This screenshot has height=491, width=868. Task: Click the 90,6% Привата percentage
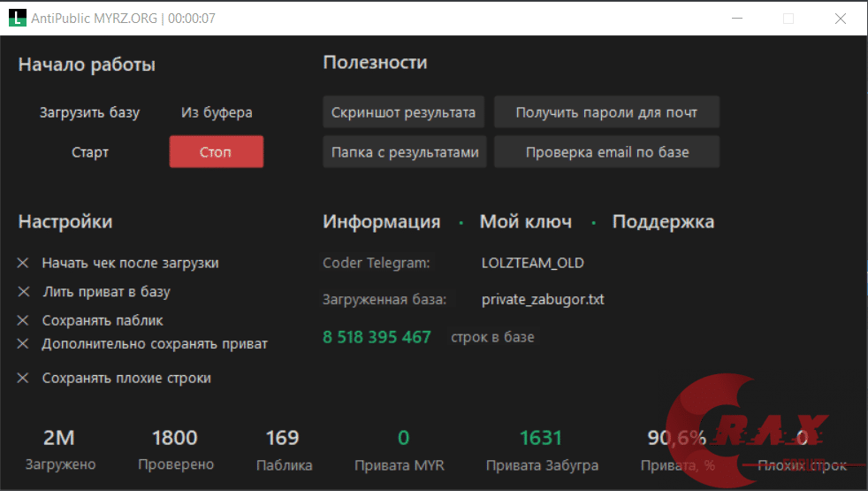[677, 449]
